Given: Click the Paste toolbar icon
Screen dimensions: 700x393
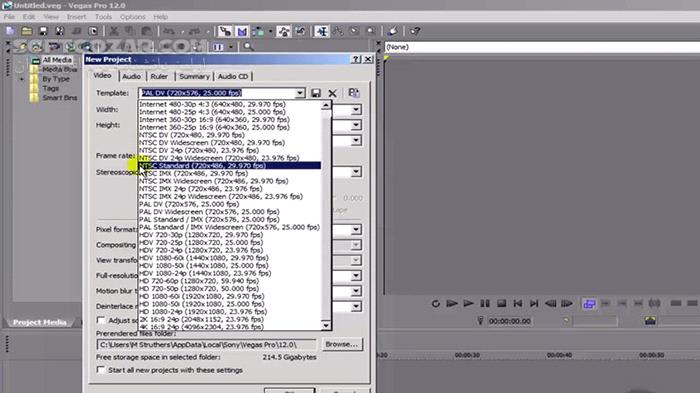Looking at the screenshot, I should pyautogui.click(x=146, y=31).
